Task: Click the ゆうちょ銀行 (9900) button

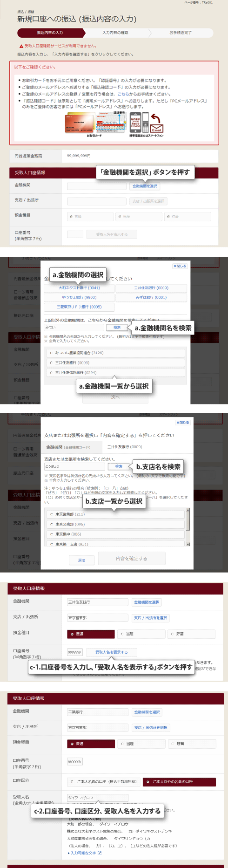Action: pyautogui.click(x=79, y=297)
